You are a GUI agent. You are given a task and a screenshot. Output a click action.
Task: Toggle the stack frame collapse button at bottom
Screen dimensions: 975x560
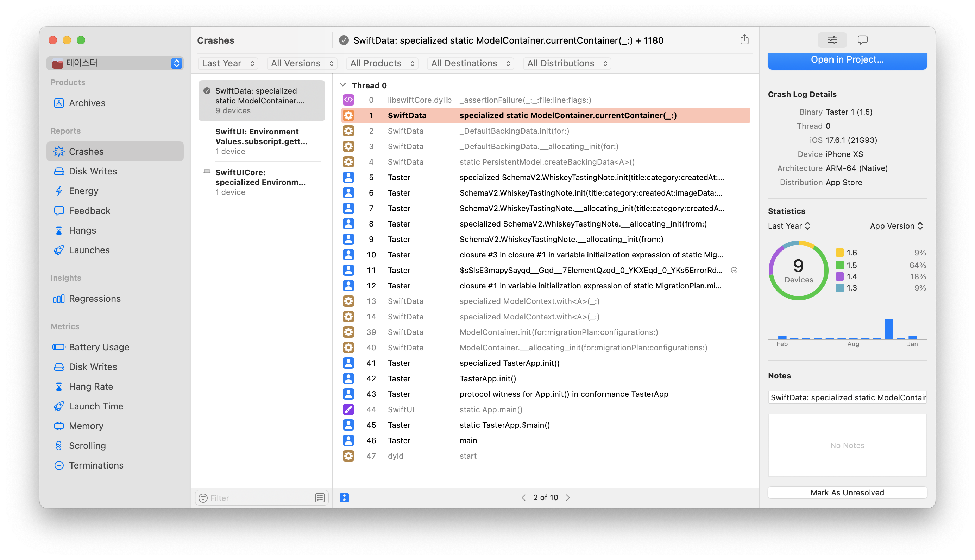(344, 497)
